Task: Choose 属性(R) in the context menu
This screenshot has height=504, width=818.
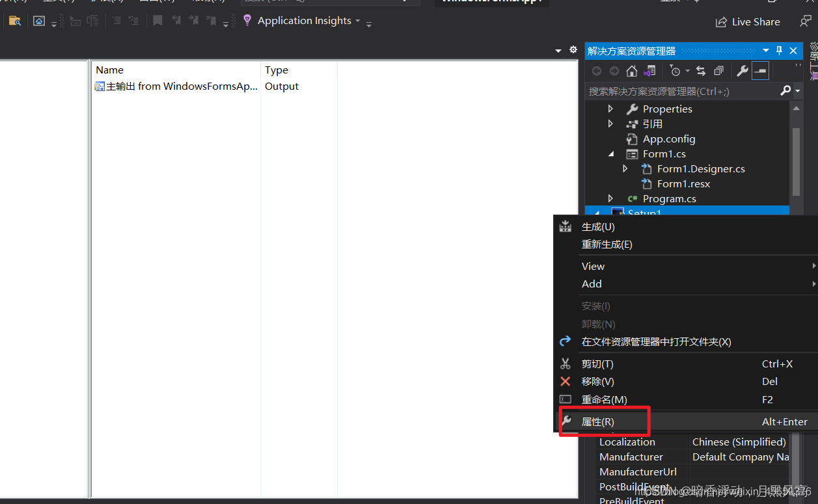Action: [x=686, y=421]
